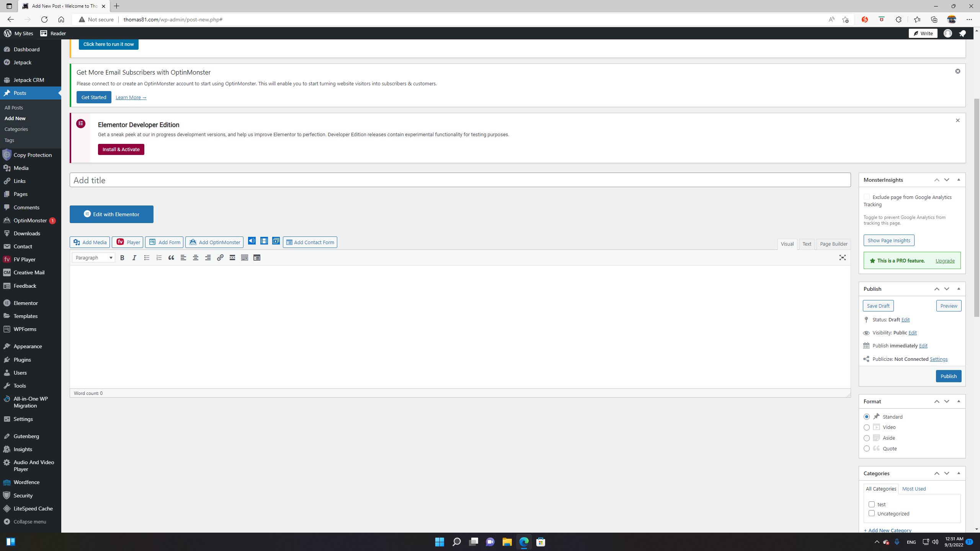The width and height of the screenshot is (980, 551).
Task: Click Edit with Elementor button
Action: (x=111, y=214)
